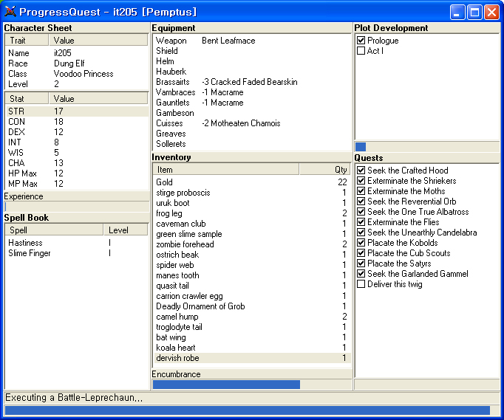The height and width of the screenshot is (420, 504).
Task: Select the INT stat row
Action: pos(77,142)
